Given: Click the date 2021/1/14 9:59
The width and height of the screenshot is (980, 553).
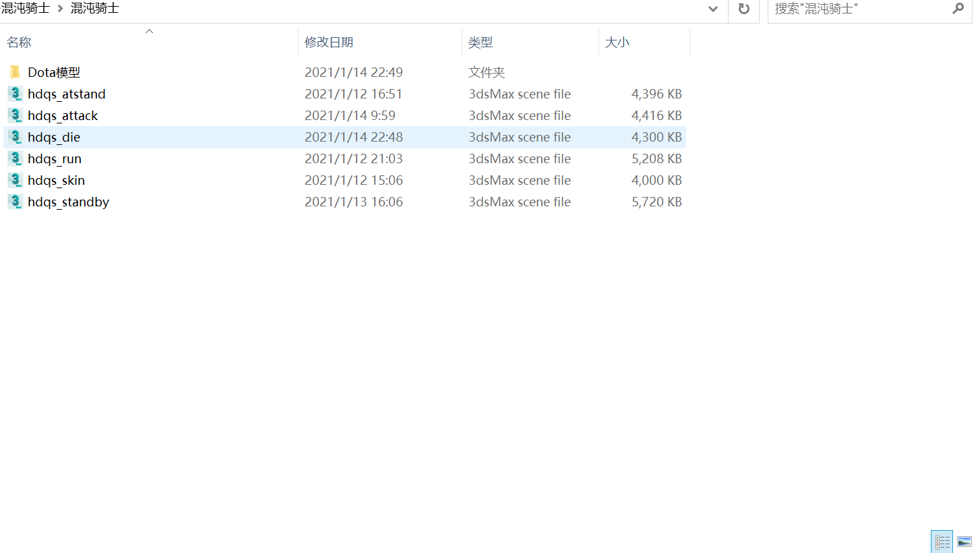Looking at the screenshot, I should (350, 115).
